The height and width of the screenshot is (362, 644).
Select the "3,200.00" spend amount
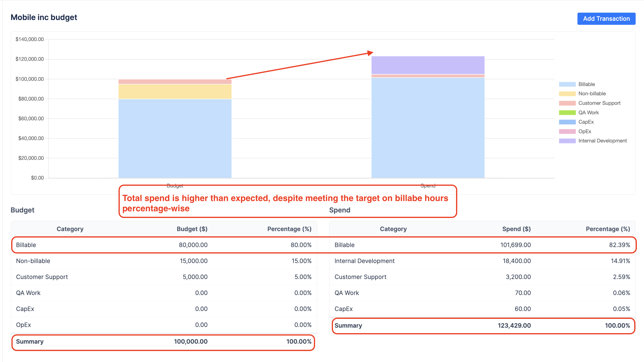tap(518, 277)
